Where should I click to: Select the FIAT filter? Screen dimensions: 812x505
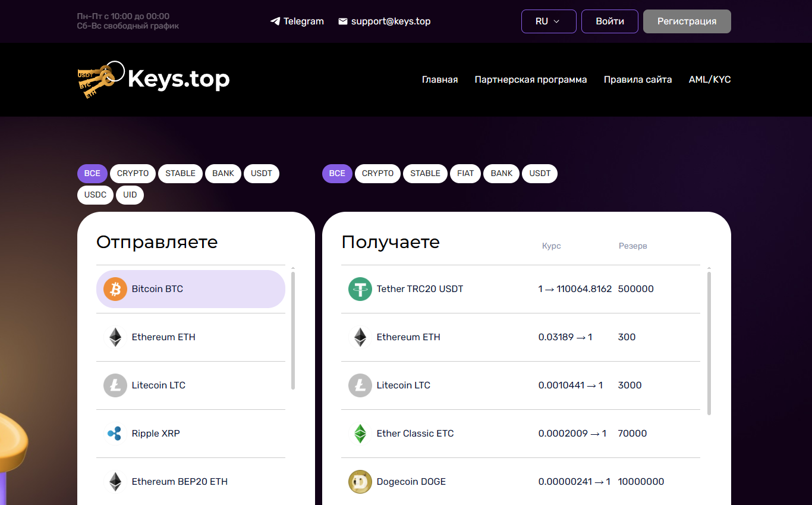click(465, 174)
